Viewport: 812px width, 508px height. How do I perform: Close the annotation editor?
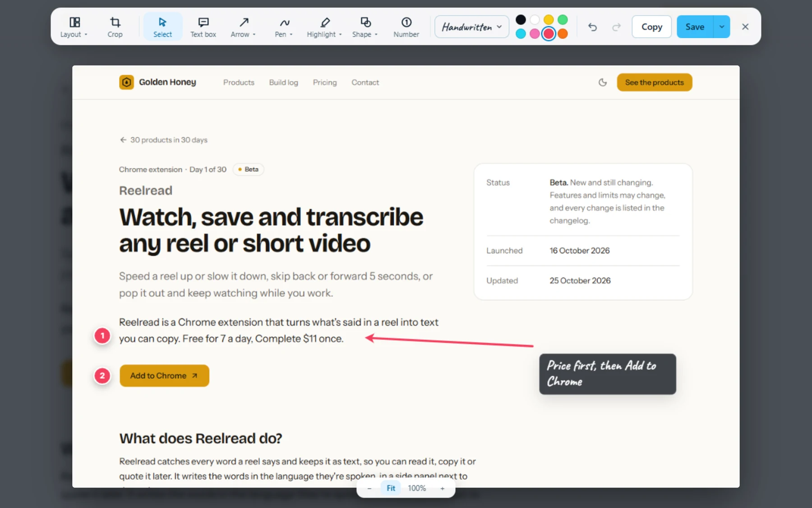[x=745, y=27]
